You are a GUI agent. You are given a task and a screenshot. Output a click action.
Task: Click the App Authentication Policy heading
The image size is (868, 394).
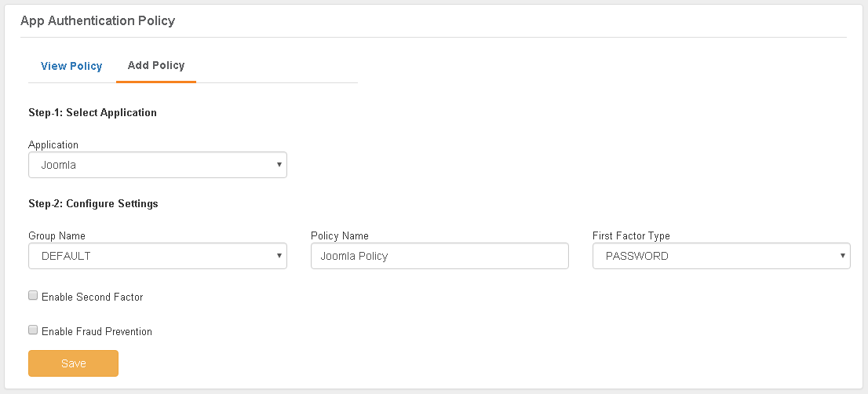coord(98,21)
